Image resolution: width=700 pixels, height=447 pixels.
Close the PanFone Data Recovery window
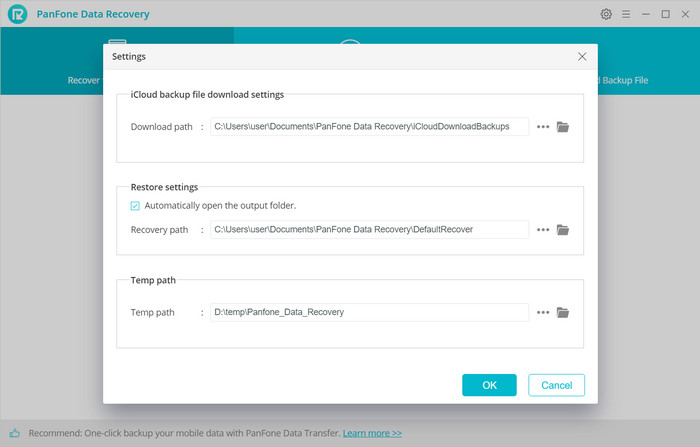coord(685,14)
